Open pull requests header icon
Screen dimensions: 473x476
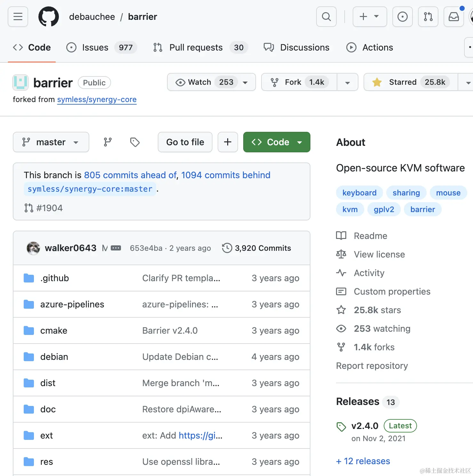[428, 17]
